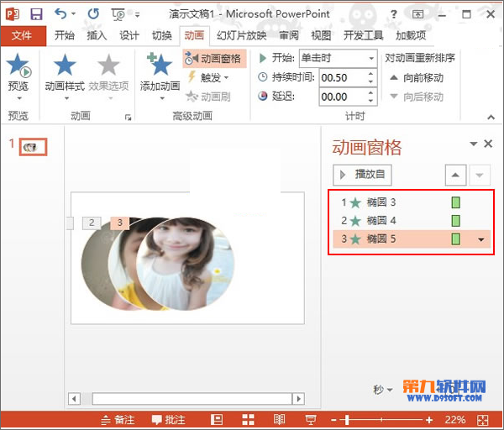Switch to the 插入 tab
The height and width of the screenshot is (430, 504).
click(97, 35)
